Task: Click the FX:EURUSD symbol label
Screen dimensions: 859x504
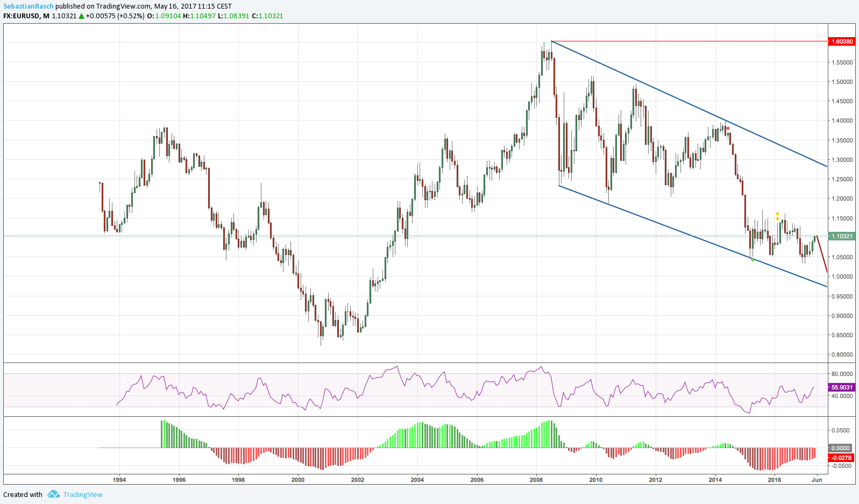Action: (x=22, y=16)
